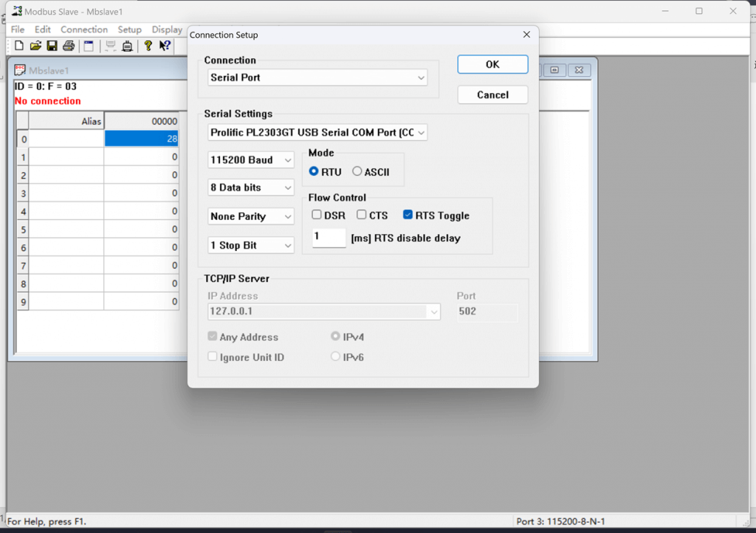Cancel the Connection Setup dialog
This screenshot has height=533, width=756.
click(492, 94)
